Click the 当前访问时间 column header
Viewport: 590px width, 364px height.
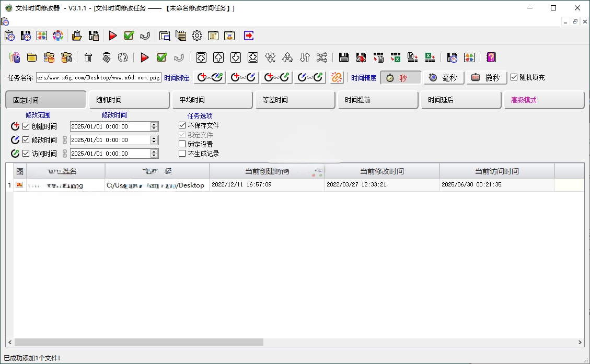coord(496,171)
